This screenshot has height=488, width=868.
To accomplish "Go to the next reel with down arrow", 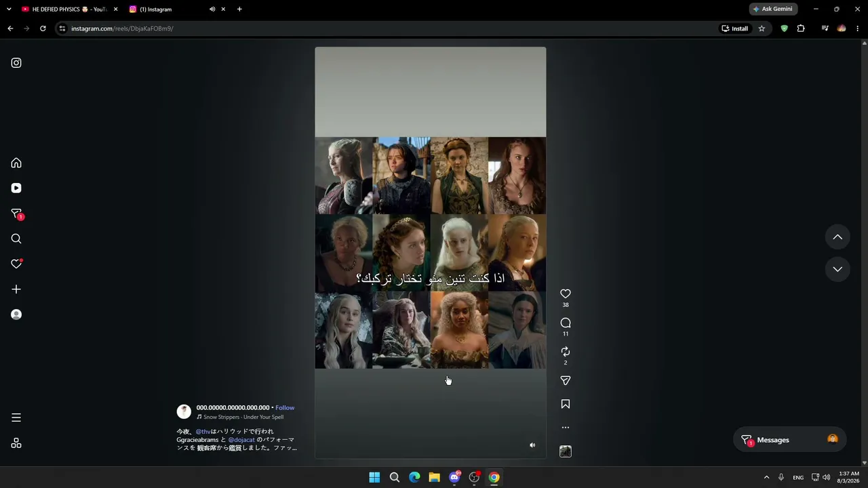I will pos(837,269).
